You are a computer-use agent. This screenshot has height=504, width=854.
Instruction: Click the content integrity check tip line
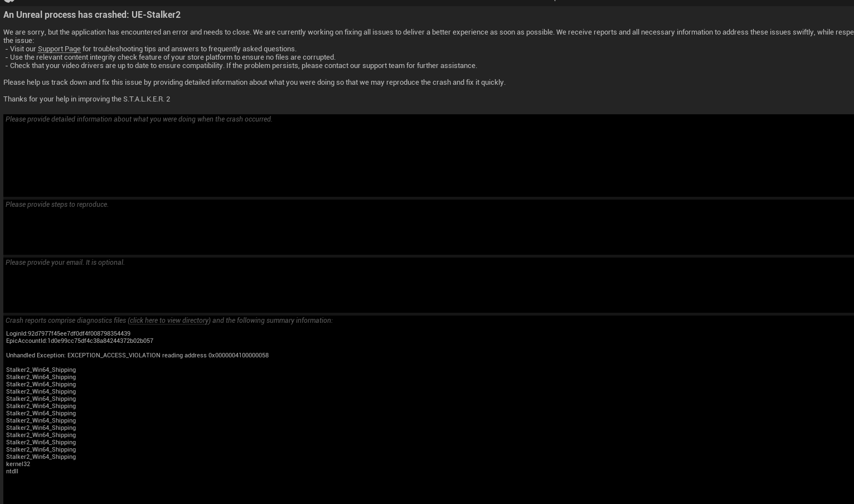tap(170, 57)
